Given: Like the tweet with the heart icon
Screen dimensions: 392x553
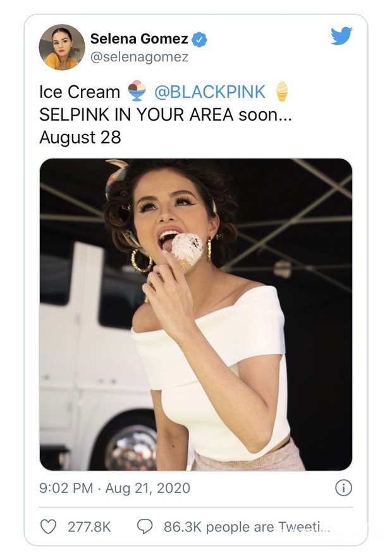Looking at the screenshot, I should click(48, 526).
